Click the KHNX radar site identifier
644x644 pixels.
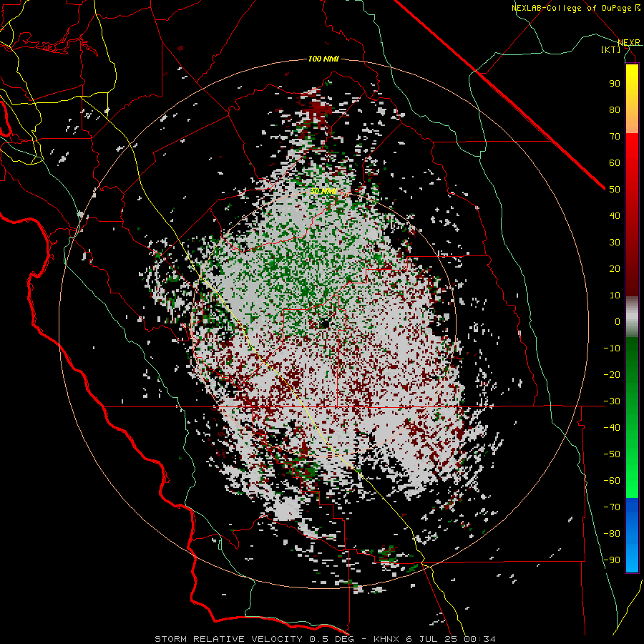(x=387, y=639)
